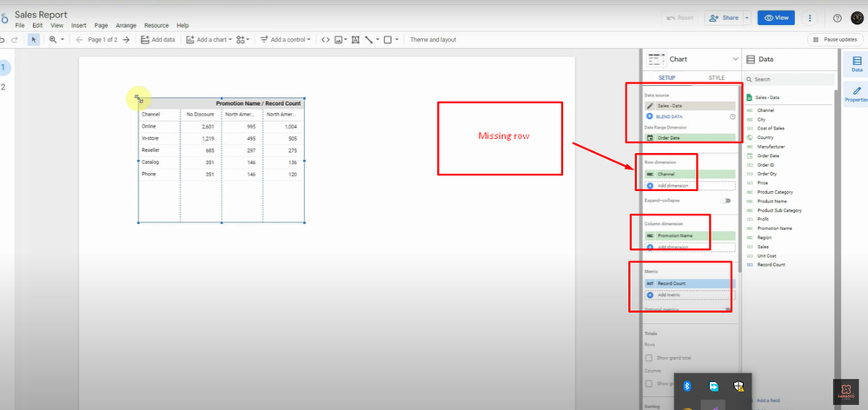The width and height of the screenshot is (868, 410).
Task: Click the redo arrow icon
Action: click(15, 40)
